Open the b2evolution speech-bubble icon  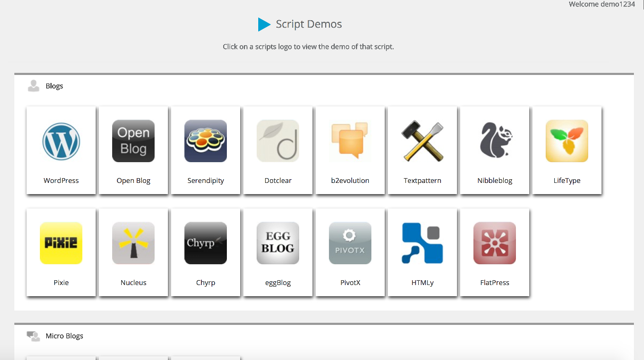click(350, 141)
